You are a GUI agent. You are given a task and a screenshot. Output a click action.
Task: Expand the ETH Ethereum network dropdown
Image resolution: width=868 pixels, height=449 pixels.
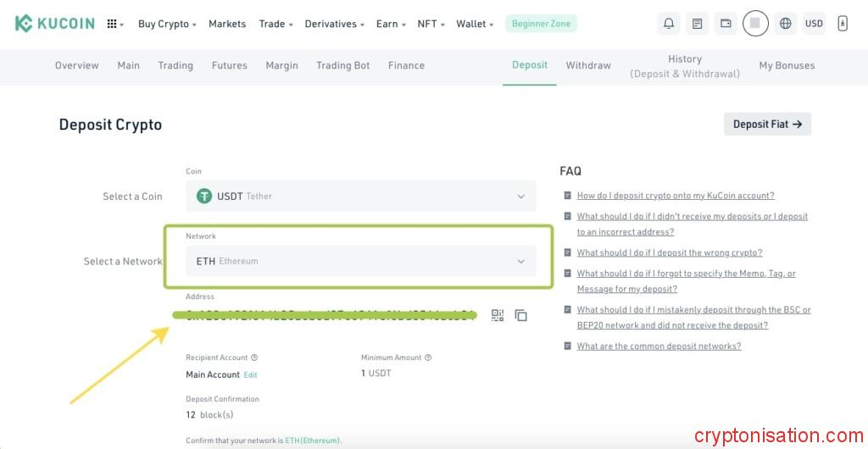(360, 261)
